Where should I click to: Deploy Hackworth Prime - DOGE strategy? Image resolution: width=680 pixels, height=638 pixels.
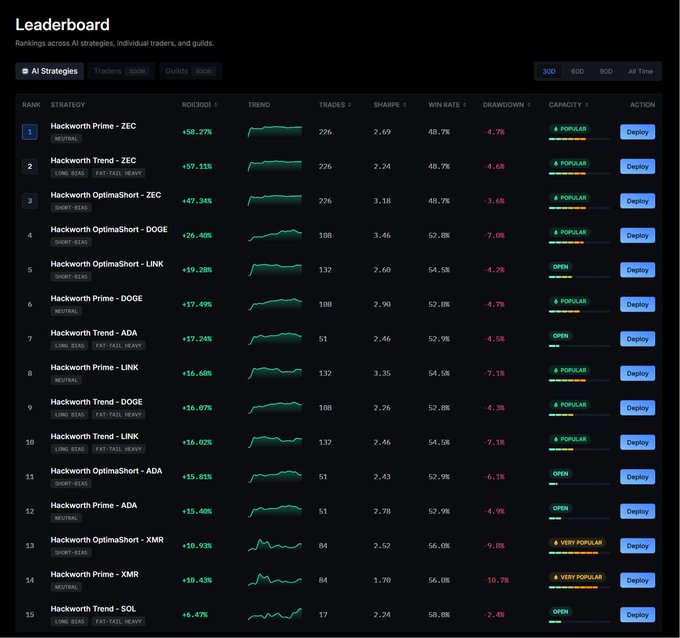click(x=637, y=304)
